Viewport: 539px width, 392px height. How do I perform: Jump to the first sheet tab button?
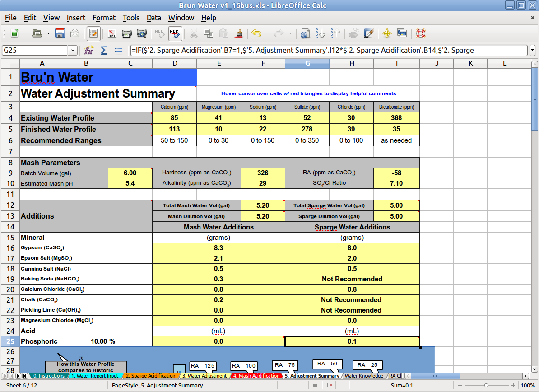pos(5,376)
